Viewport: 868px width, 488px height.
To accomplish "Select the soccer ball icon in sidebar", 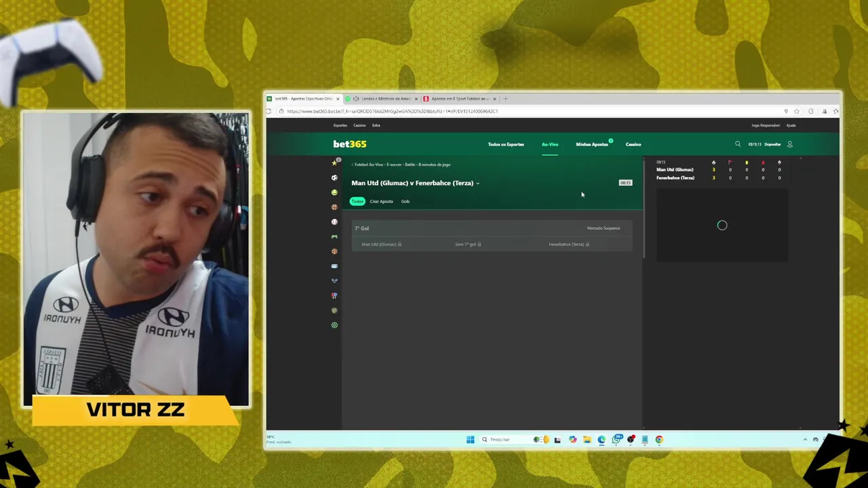I will pos(334,178).
